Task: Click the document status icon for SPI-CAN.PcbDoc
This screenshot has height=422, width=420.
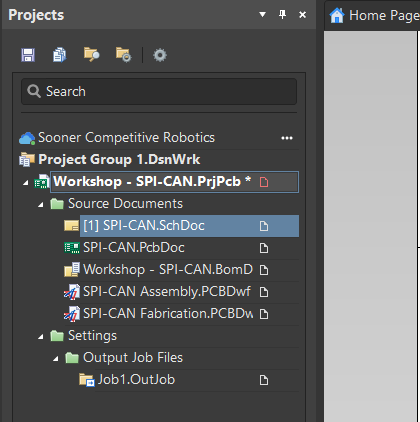Action: (264, 248)
